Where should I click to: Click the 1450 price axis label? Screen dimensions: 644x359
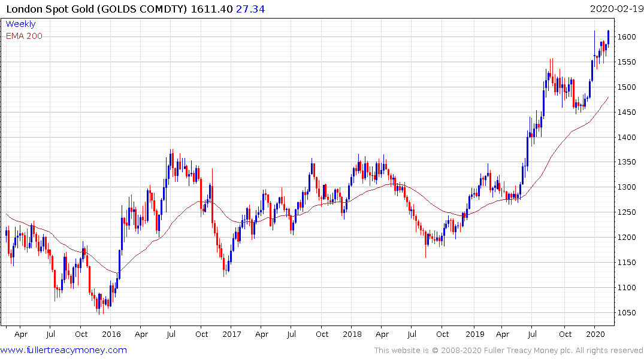click(x=627, y=112)
